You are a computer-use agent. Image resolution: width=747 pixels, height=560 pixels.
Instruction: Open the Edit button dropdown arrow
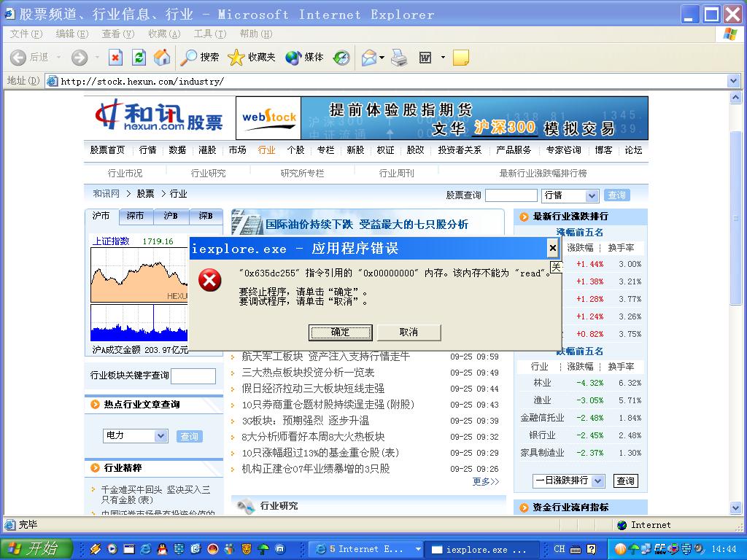pos(443,58)
